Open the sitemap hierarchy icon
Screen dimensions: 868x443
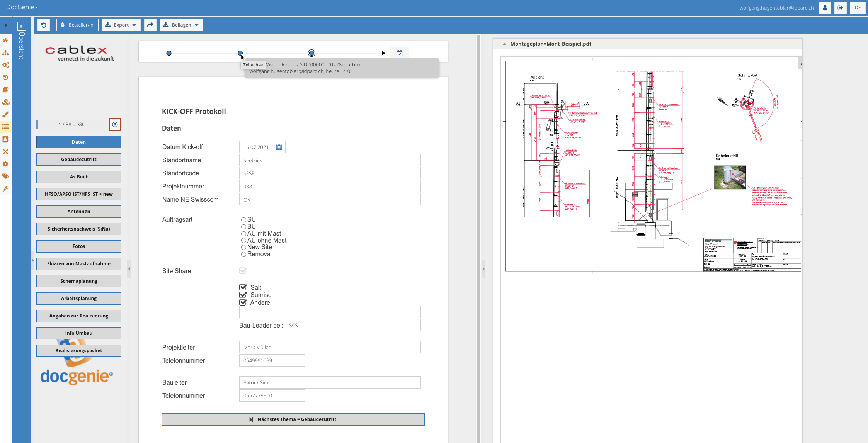pos(5,53)
